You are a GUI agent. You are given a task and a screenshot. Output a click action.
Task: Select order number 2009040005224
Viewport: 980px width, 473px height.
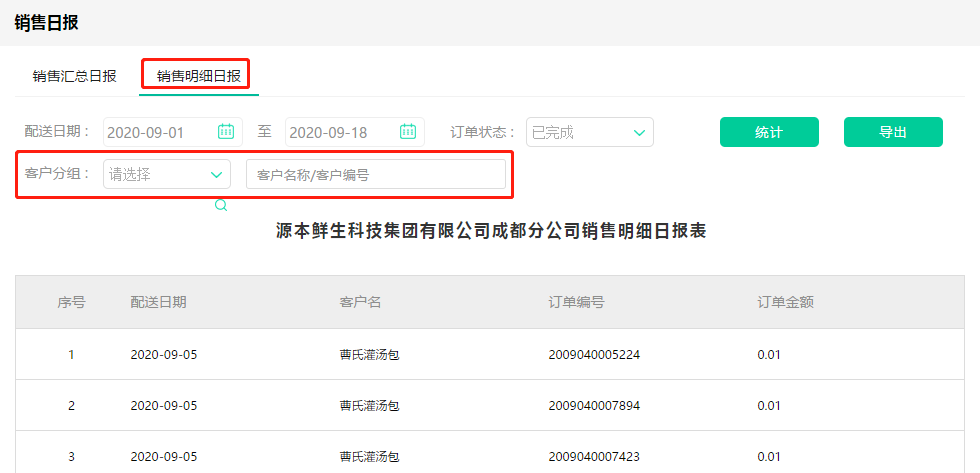click(x=593, y=354)
